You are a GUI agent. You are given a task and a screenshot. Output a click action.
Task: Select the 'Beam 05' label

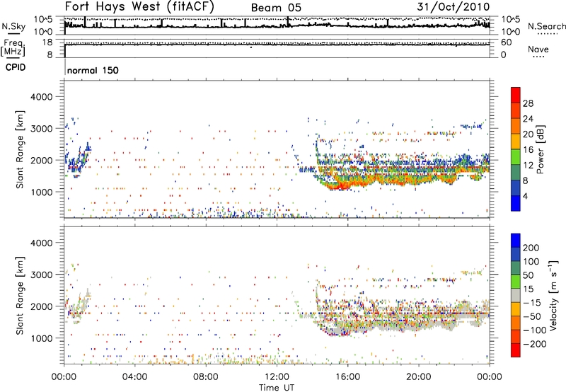276,8
